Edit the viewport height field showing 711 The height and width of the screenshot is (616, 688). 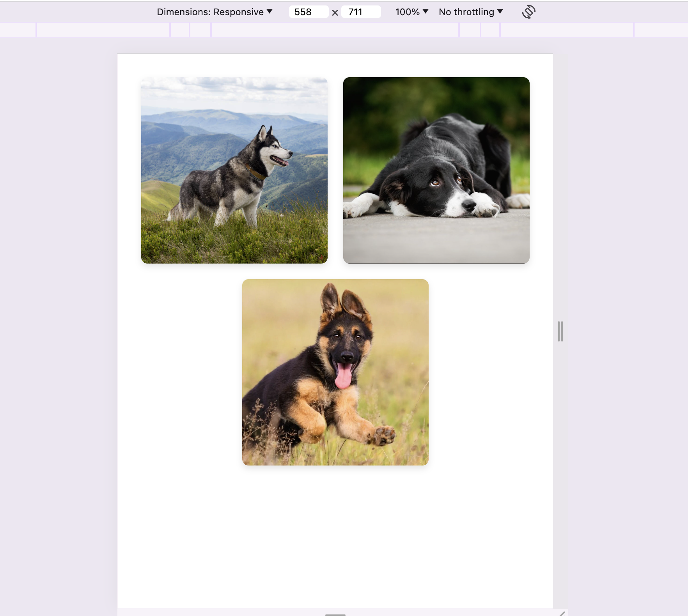point(361,12)
